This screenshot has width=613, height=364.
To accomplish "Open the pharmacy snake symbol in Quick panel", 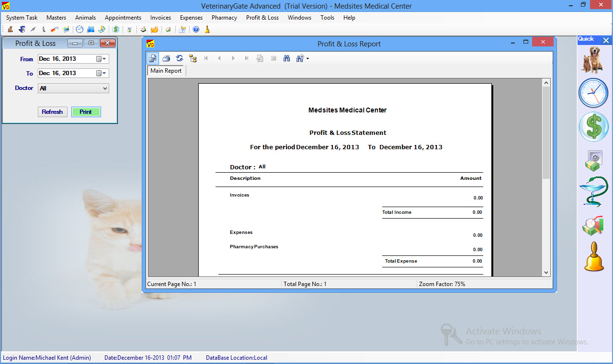I will point(593,192).
